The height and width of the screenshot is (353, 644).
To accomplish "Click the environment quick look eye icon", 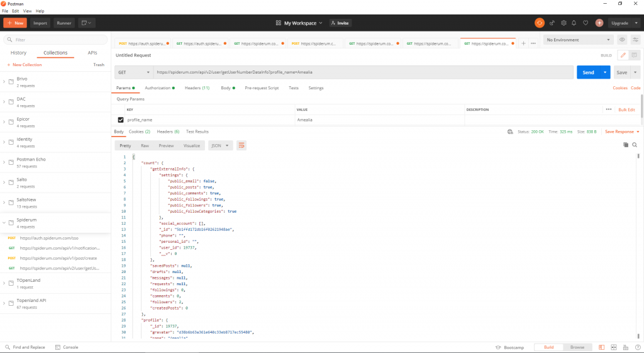I will tap(622, 40).
